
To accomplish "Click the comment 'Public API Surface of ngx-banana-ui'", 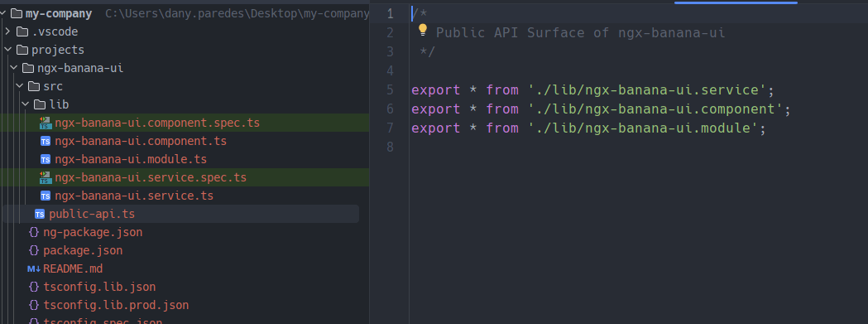I will point(581,33).
